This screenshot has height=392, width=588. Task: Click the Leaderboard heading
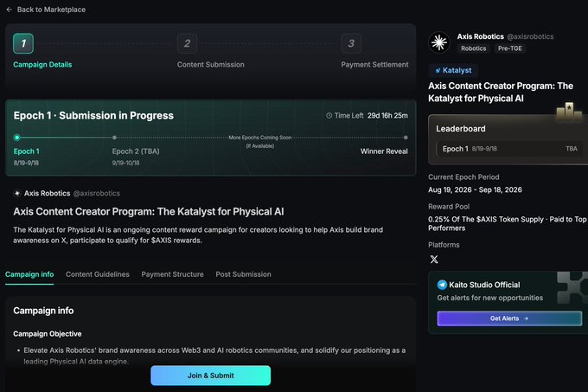[461, 129]
